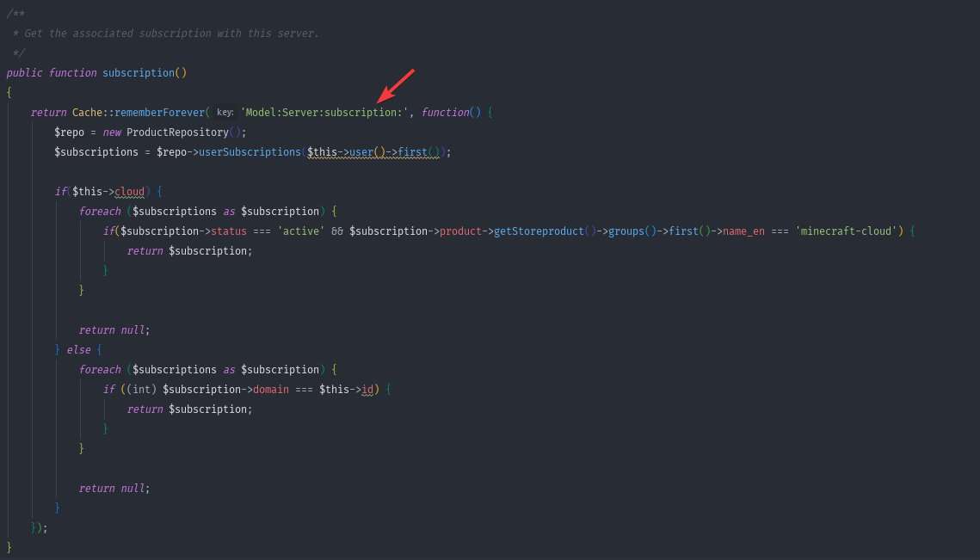
Task: Click the doc comment about associated subscription
Action: (x=171, y=34)
